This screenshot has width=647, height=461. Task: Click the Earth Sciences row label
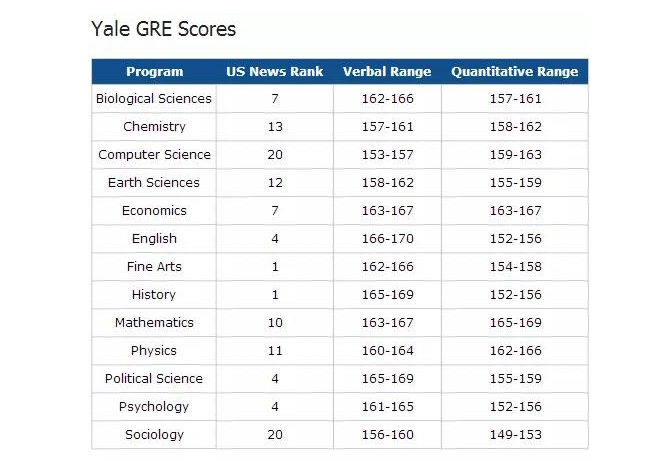point(154,182)
